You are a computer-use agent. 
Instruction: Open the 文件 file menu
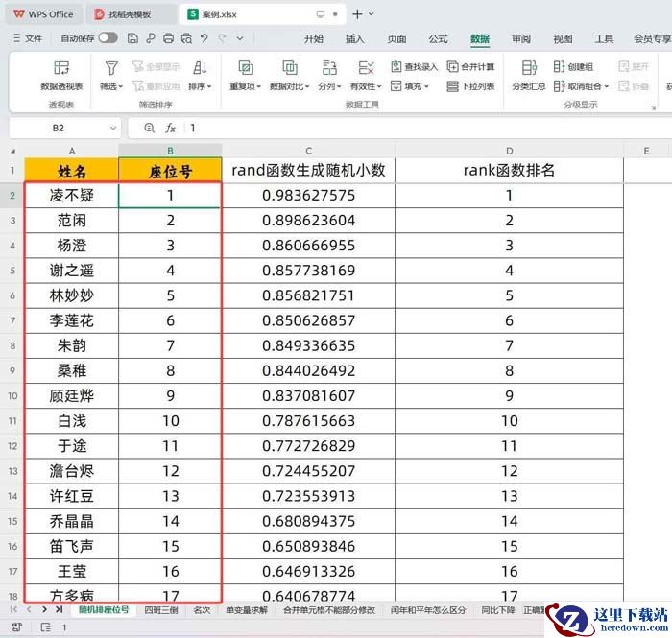[28, 38]
